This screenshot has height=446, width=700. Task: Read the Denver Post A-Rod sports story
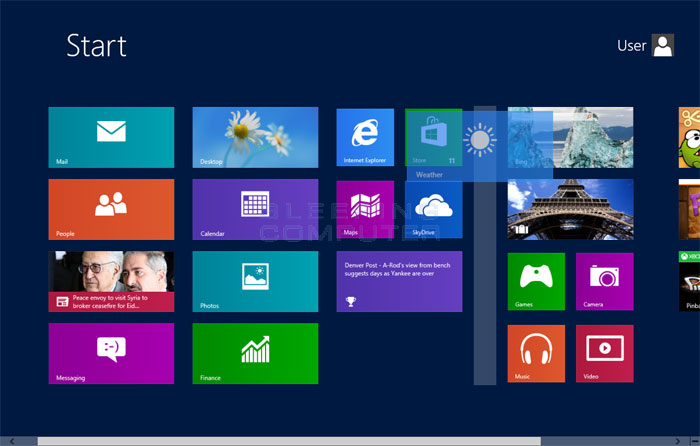(x=399, y=281)
